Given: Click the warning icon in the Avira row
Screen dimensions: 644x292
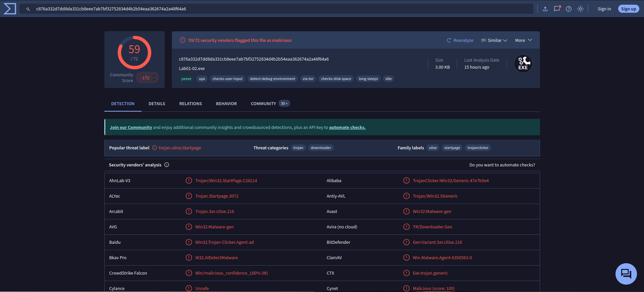Looking at the screenshot, I should tap(407, 227).
